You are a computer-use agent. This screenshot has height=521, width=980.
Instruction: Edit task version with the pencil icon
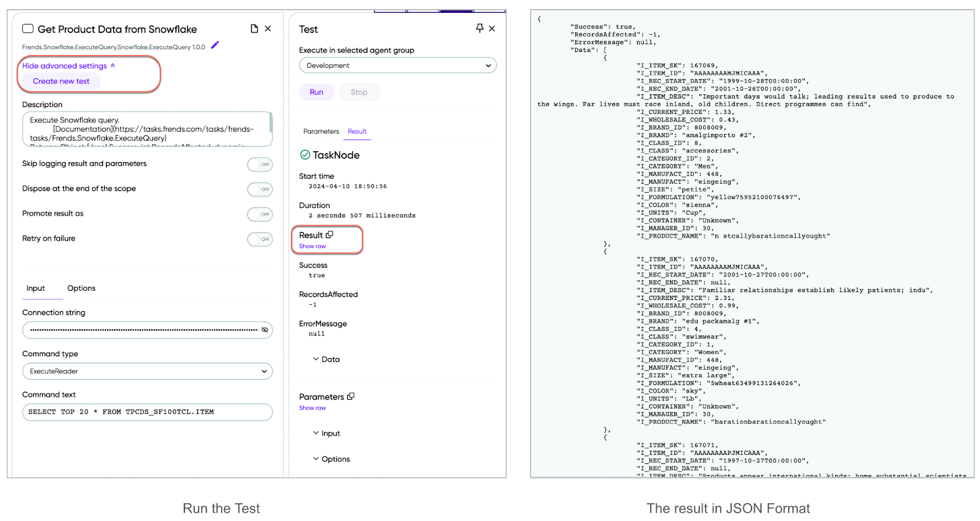tap(215, 45)
